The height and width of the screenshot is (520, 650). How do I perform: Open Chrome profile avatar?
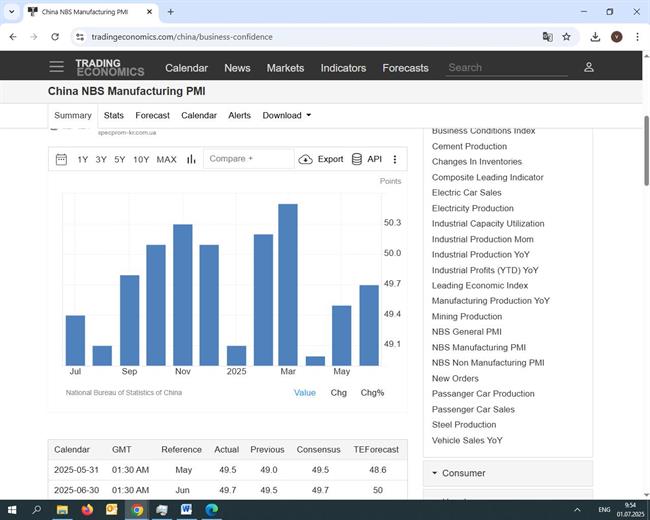[x=616, y=37]
